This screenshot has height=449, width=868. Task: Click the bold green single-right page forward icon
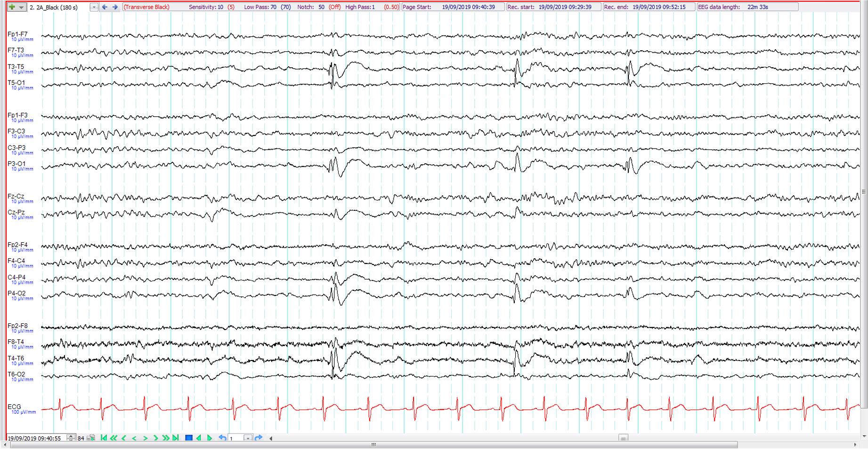[155, 438]
